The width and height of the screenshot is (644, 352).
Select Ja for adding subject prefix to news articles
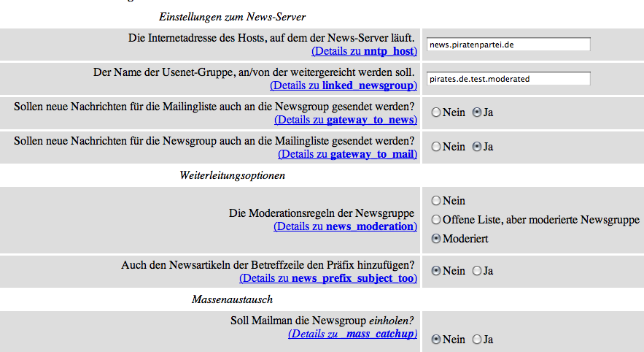click(x=477, y=271)
